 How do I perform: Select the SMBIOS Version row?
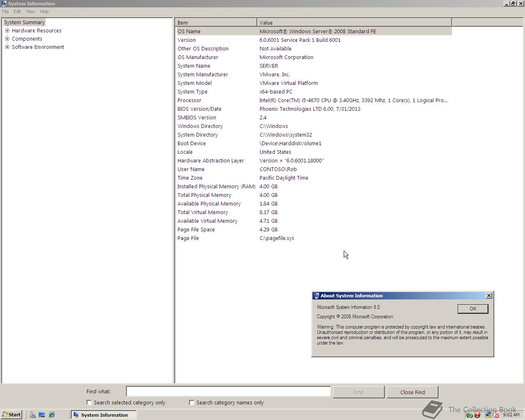coord(314,117)
